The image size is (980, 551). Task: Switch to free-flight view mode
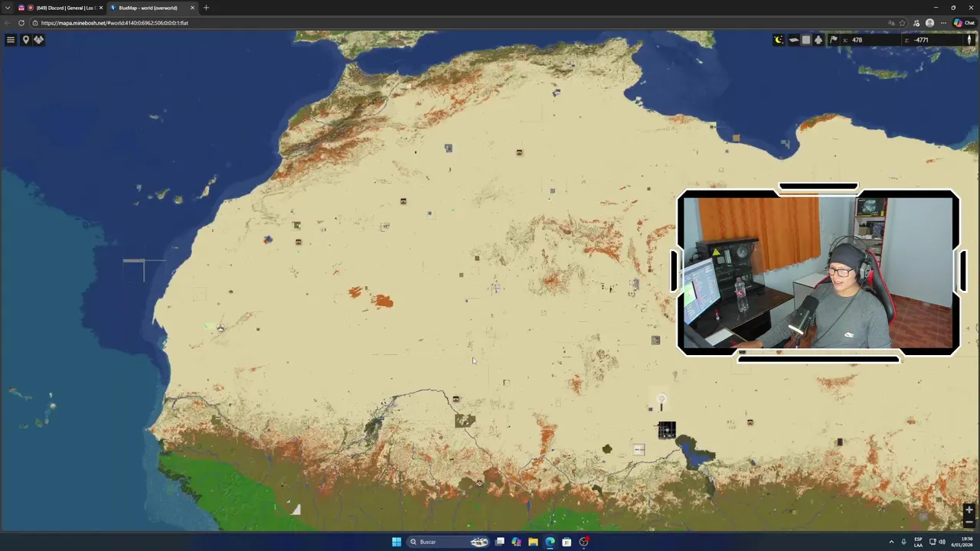tap(818, 40)
